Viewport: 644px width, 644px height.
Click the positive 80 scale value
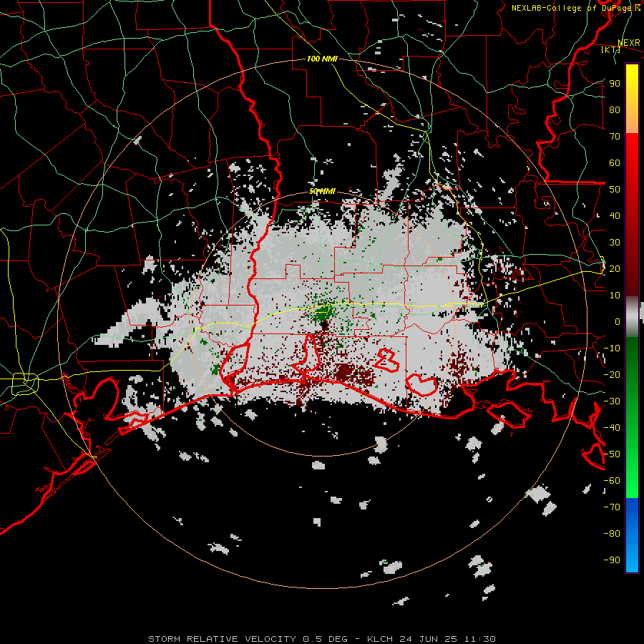click(615, 110)
